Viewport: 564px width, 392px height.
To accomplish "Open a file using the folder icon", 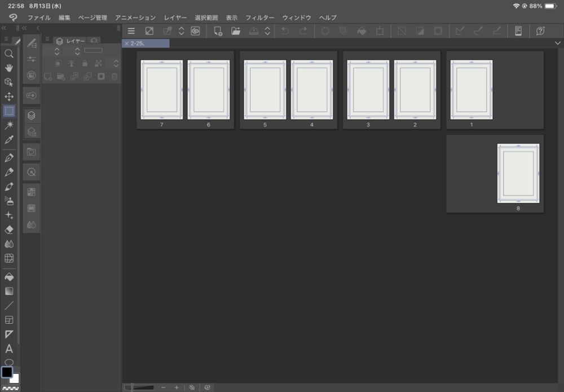I will tap(236, 31).
